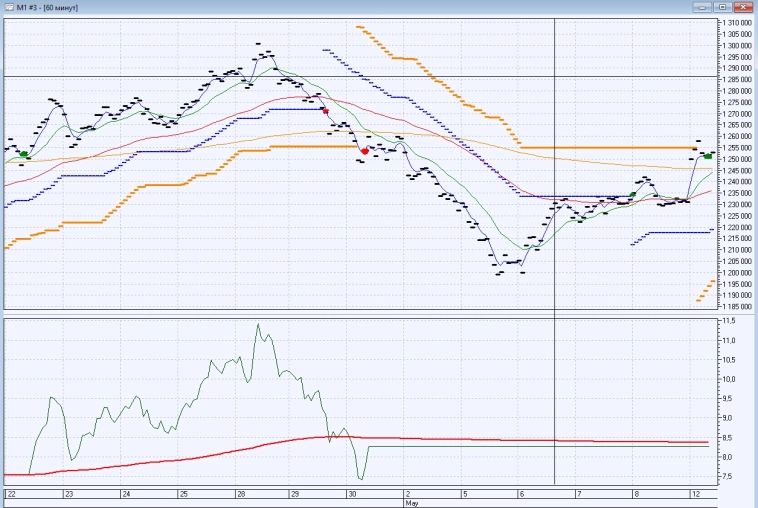Viewport: 758px width, 508px height.
Task: Click date 22 on the time axis
Action: pos(11,495)
